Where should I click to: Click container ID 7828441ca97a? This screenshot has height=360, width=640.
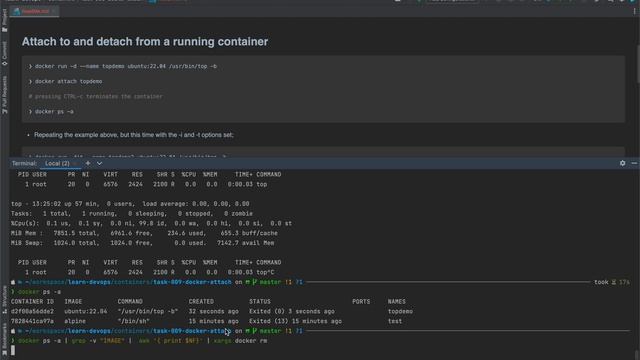point(32,321)
